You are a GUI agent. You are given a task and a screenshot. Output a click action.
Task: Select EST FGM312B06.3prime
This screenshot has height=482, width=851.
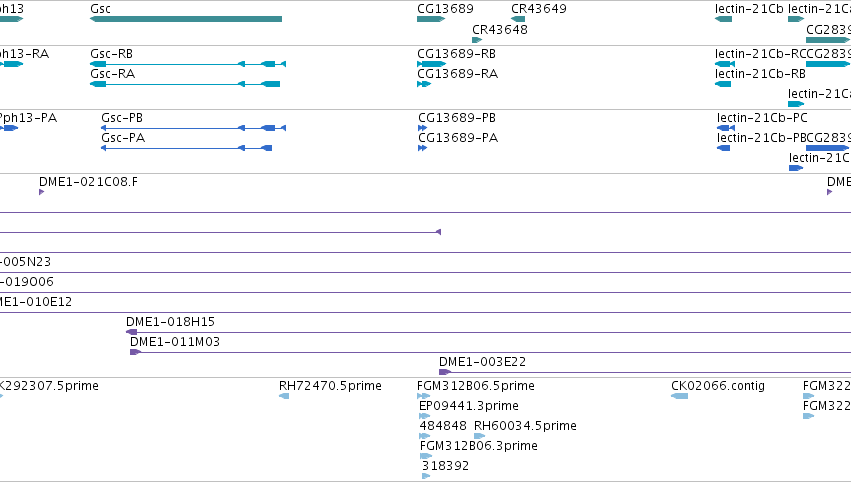(x=426, y=456)
